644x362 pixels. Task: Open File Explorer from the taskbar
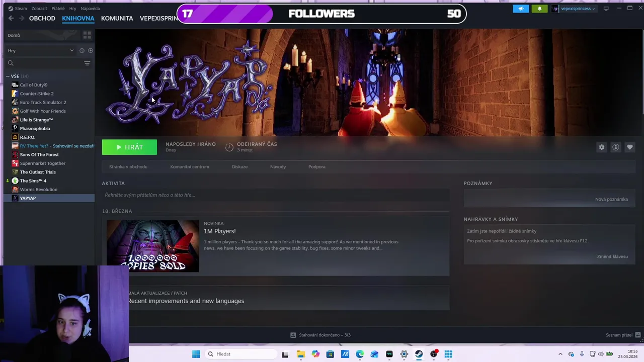(x=300, y=354)
